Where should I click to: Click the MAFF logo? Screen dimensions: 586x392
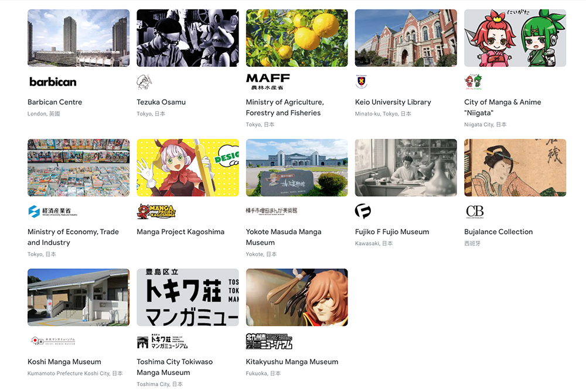268,81
